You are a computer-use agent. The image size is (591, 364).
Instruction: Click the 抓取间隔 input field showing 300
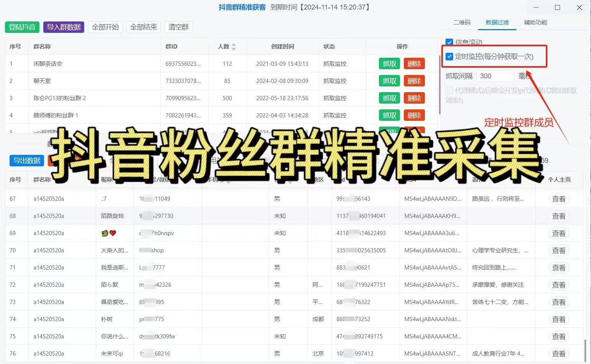495,76
